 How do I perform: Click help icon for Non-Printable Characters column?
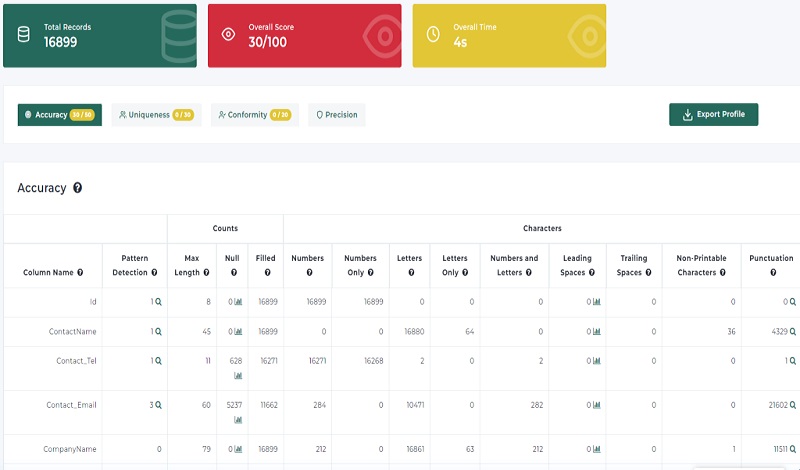(x=722, y=273)
